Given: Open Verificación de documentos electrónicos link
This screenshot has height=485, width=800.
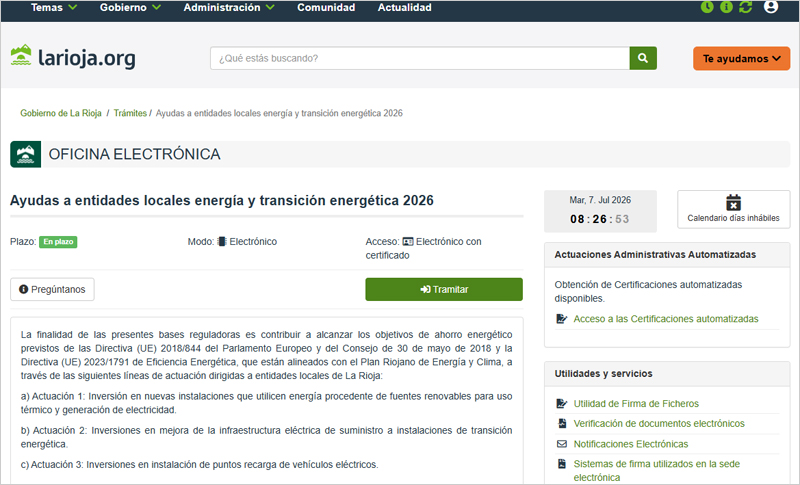Looking at the screenshot, I should [659, 423].
